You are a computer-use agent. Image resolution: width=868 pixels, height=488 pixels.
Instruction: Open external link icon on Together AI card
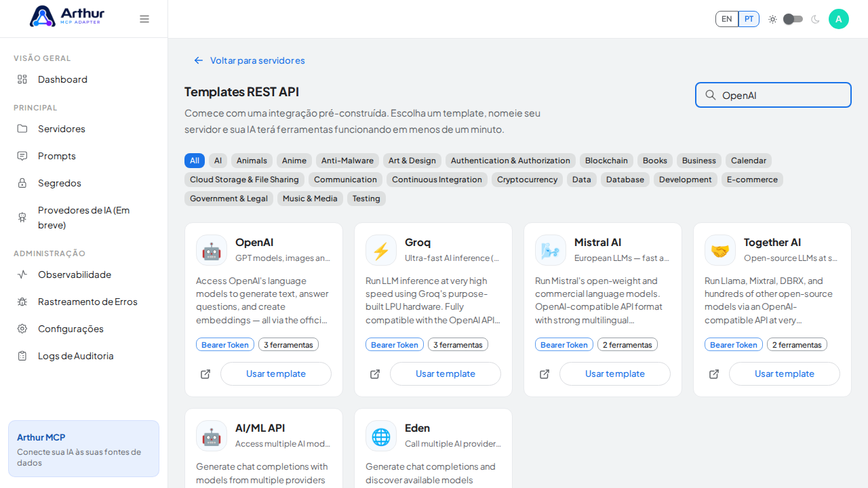click(714, 374)
